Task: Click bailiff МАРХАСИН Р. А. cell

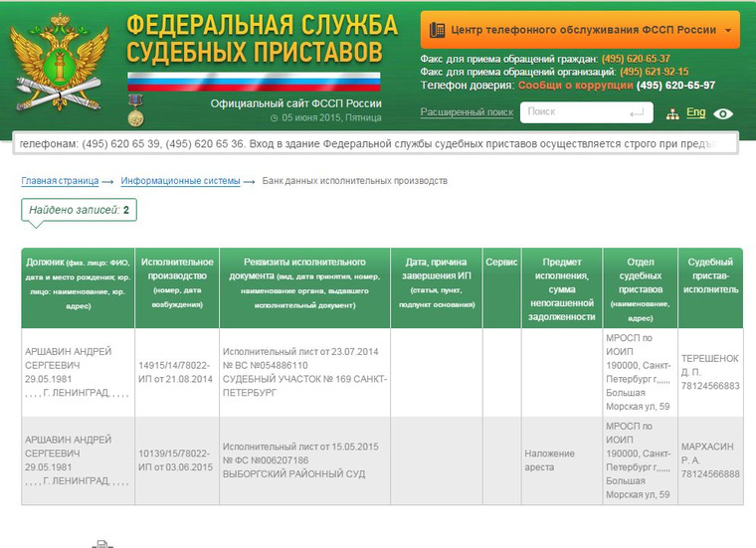Action: 710,460
